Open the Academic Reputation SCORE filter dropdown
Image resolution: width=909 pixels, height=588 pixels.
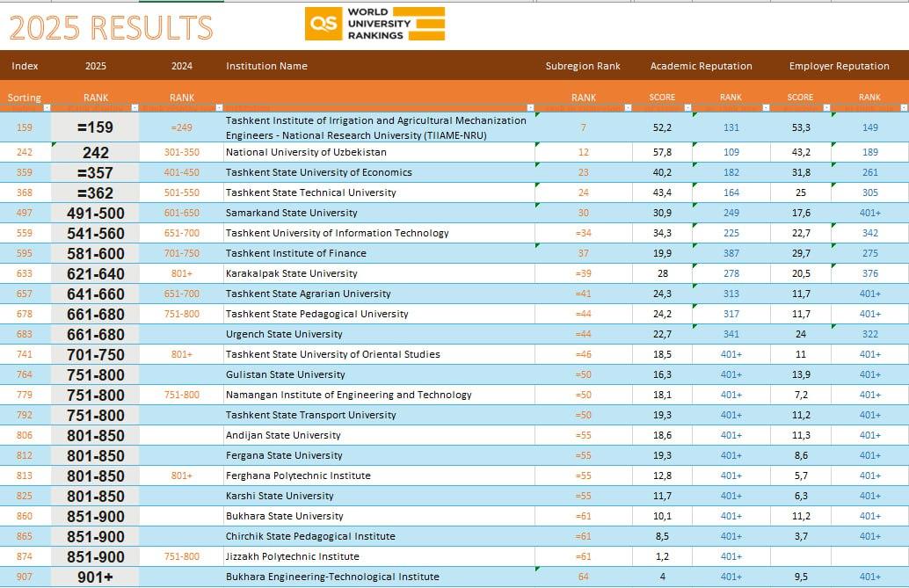pyautogui.click(x=687, y=108)
